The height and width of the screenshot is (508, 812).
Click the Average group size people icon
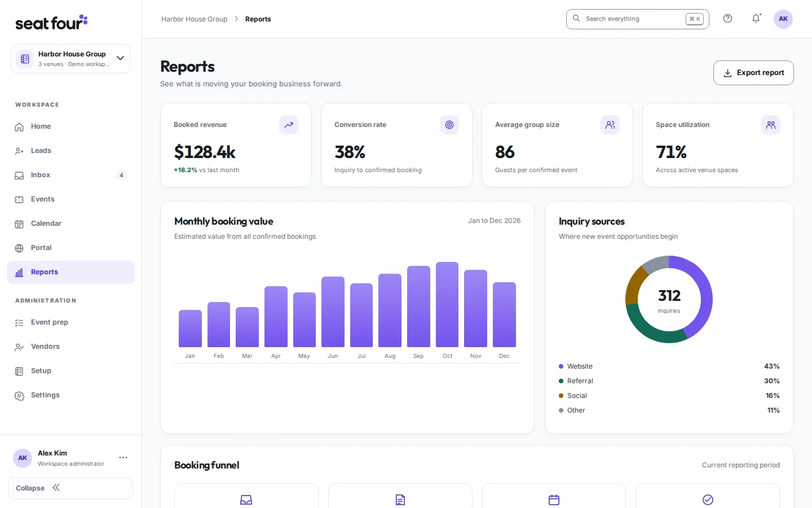click(610, 125)
